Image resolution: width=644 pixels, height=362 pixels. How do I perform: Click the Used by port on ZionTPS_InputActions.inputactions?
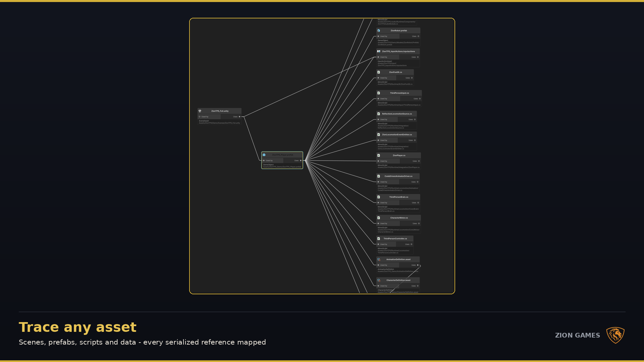(x=378, y=57)
